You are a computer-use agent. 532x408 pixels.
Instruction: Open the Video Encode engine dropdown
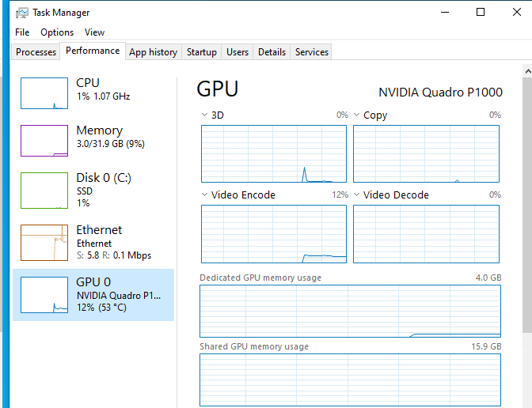[204, 195]
